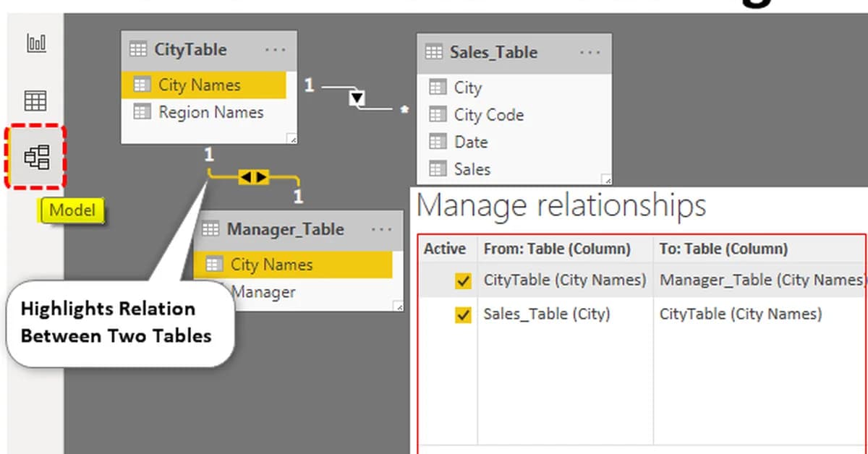Switch to the Report view icon
The image size is (868, 454).
tap(35, 43)
